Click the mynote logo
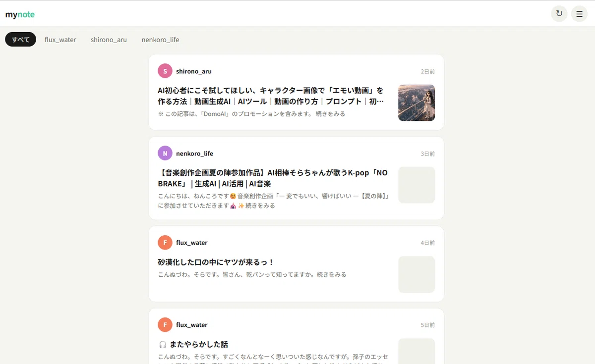 tap(20, 14)
